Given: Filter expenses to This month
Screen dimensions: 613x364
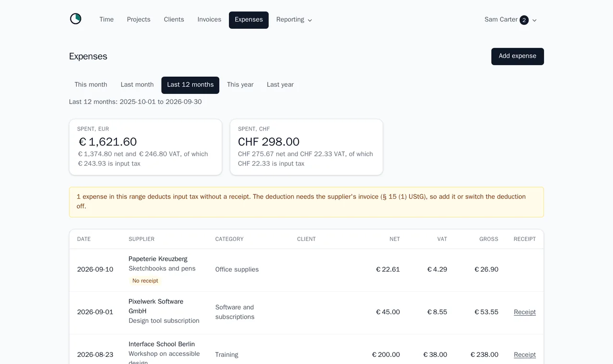Looking at the screenshot, I should click(x=91, y=85).
